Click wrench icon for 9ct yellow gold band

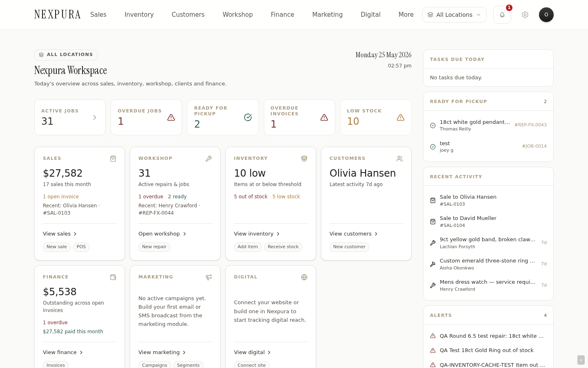tap(433, 243)
